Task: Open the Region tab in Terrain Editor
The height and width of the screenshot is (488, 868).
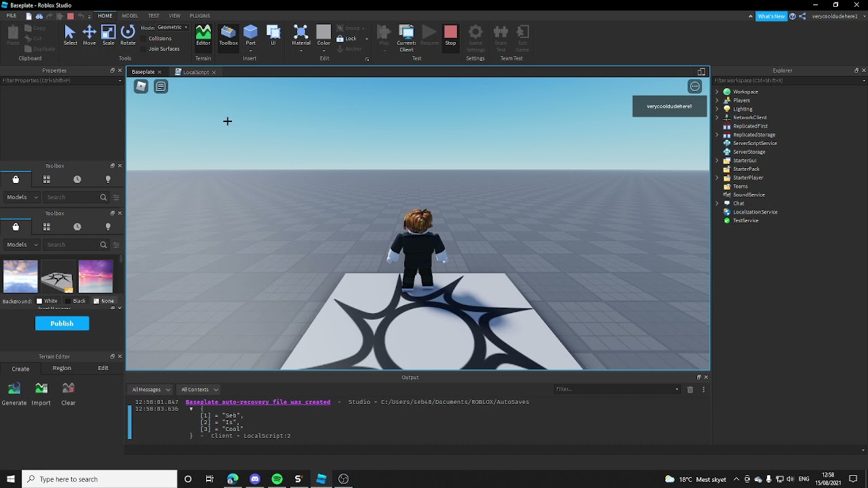Action: tap(62, 368)
